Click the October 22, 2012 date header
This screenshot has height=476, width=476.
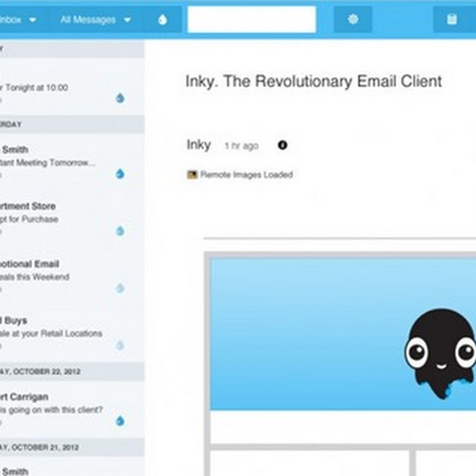point(72,371)
